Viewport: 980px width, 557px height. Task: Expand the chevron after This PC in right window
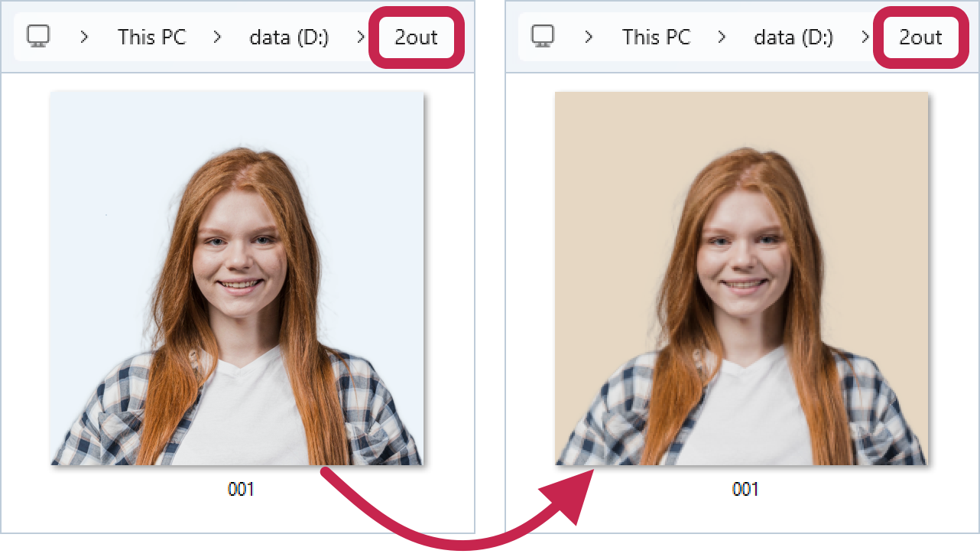point(722,37)
